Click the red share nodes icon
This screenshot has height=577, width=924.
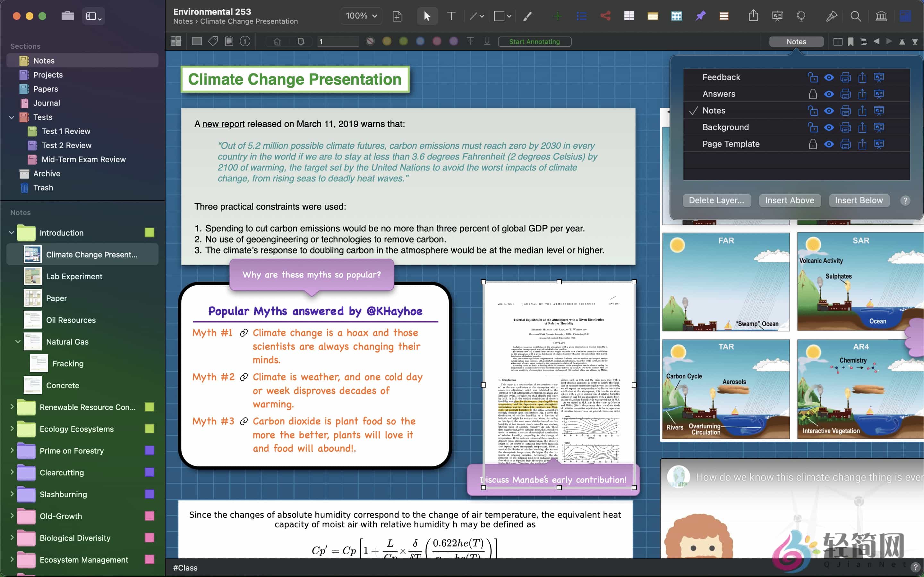pyautogui.click(x=605, y=16)
